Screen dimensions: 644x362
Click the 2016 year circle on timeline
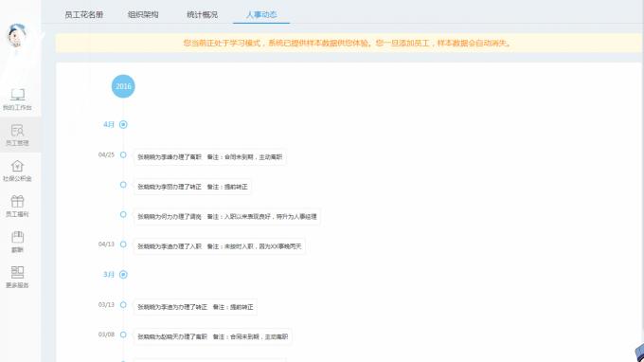tap(123, 86)
